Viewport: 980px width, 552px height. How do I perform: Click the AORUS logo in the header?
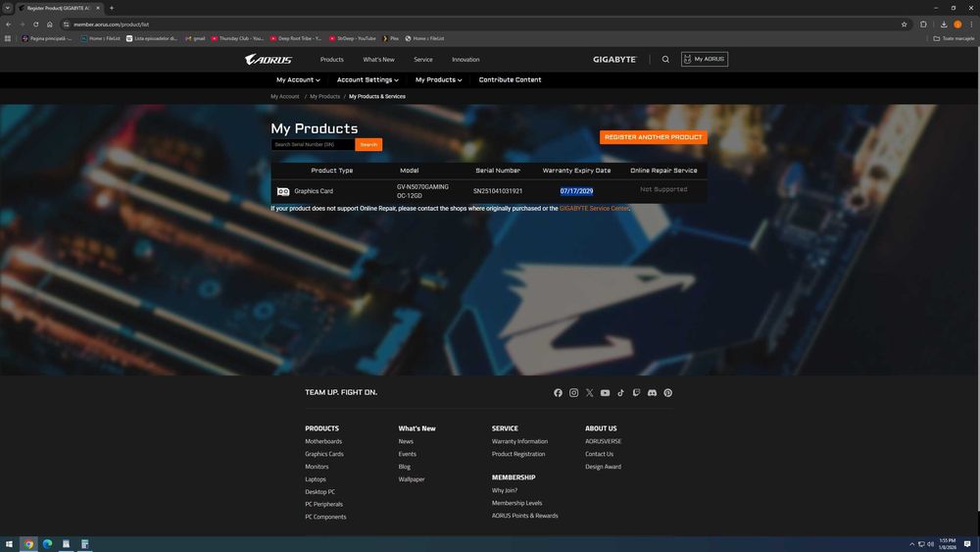[269, 60]
